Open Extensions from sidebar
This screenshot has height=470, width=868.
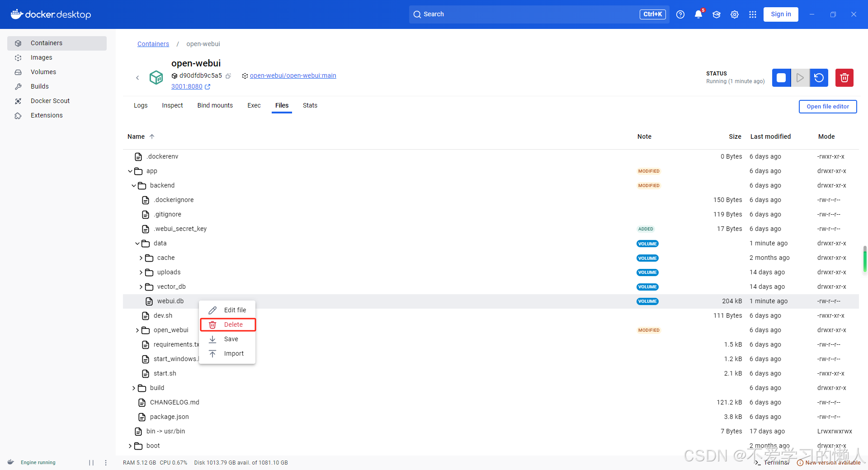[57, 115]
